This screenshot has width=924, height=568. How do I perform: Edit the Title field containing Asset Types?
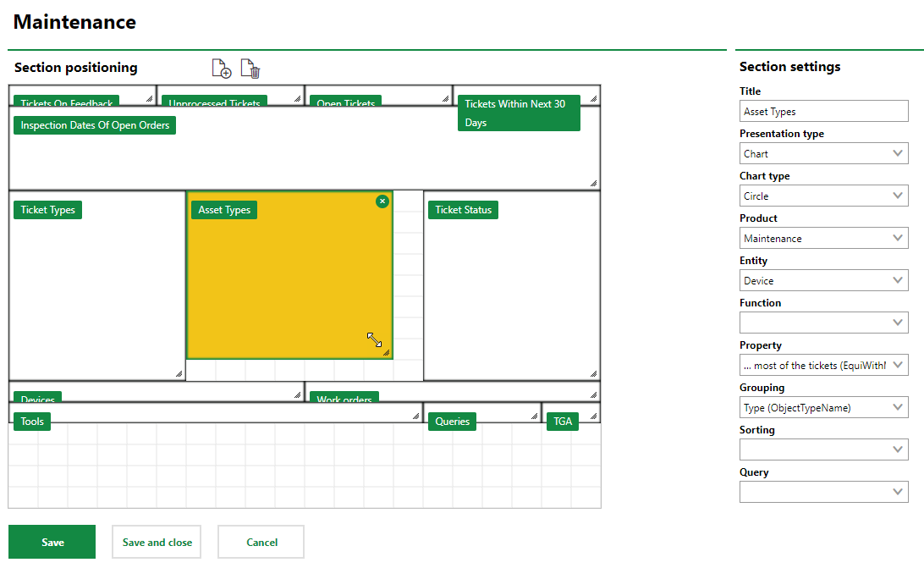(823, 111)
